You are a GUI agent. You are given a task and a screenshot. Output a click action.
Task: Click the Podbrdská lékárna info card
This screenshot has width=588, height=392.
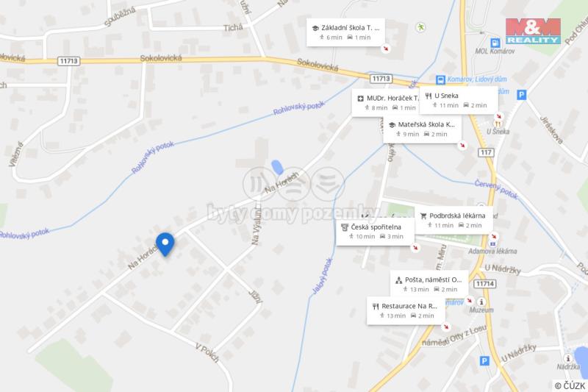pos(453,220)
